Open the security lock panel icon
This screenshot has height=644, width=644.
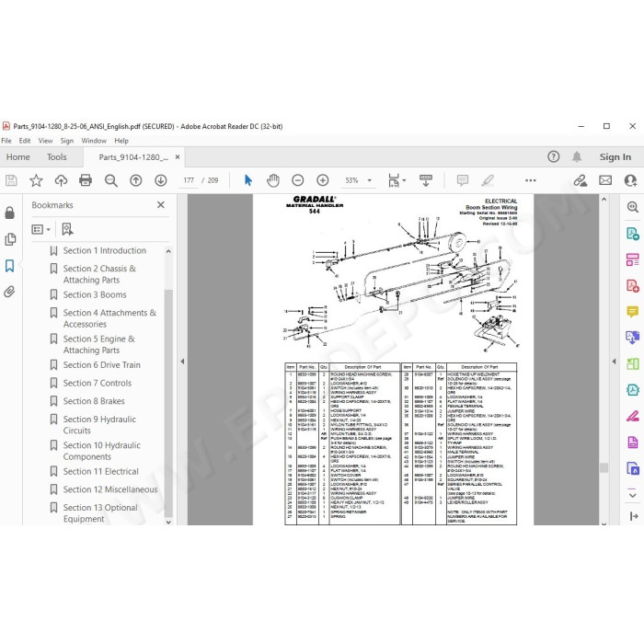pos(10,213)
